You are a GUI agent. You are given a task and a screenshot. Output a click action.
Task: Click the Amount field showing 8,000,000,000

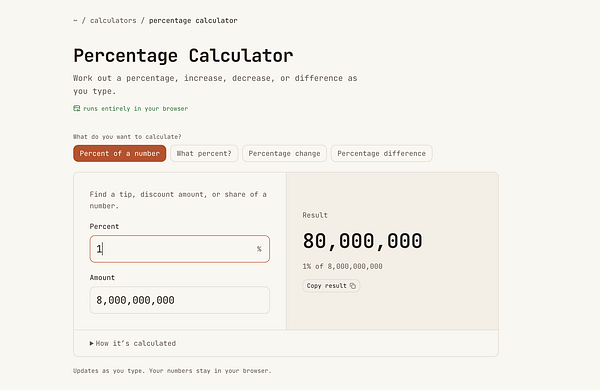click(179, 300)
